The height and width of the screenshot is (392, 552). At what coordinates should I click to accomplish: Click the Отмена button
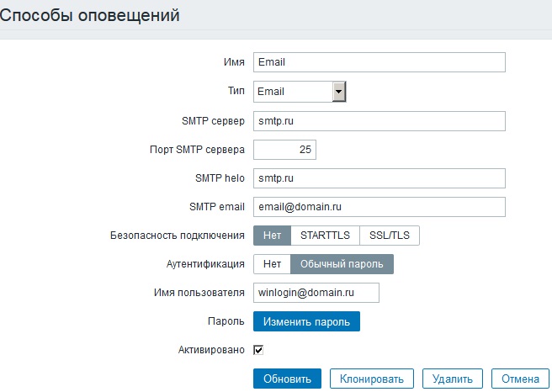click(520, 379)
